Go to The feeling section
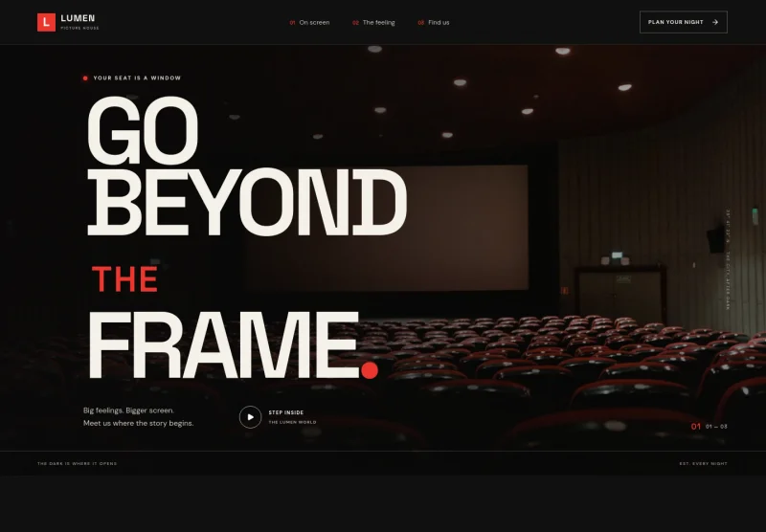766x532 pixels. [x=373, y=22]
